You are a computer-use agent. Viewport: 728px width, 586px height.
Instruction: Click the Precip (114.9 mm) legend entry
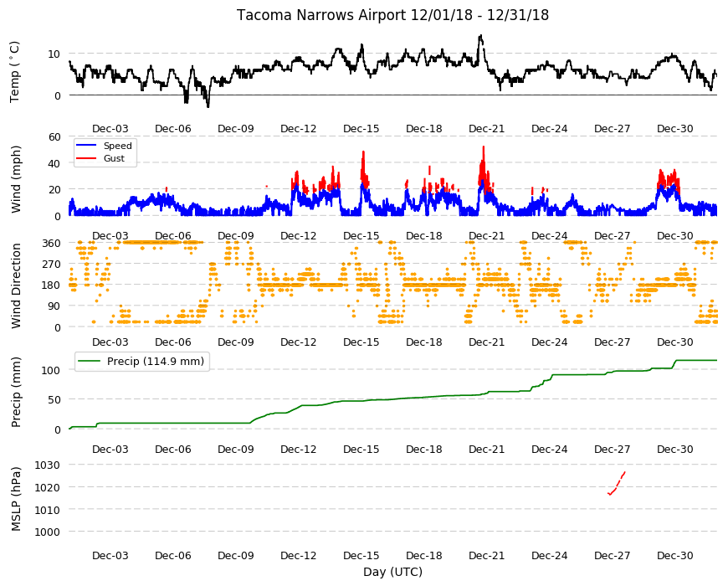tap(142, 362)
